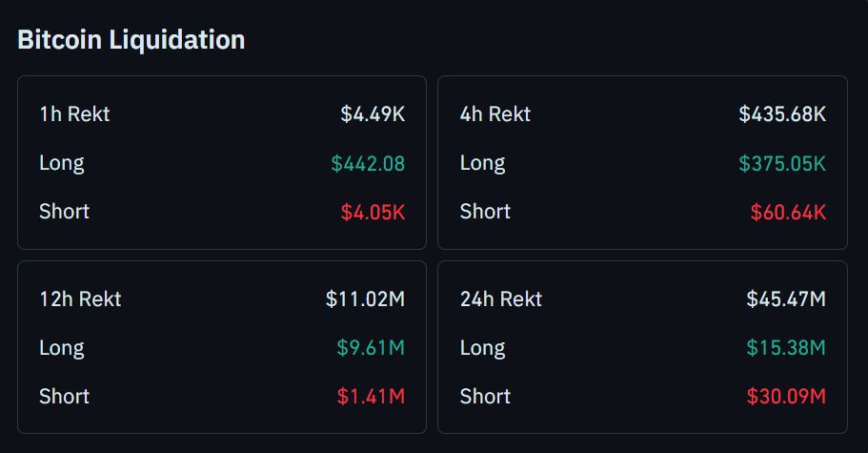The width and height of the screenshot is (868, 453).
Task: Select the 12h Short value $1.41M
Action: (371, 396)
